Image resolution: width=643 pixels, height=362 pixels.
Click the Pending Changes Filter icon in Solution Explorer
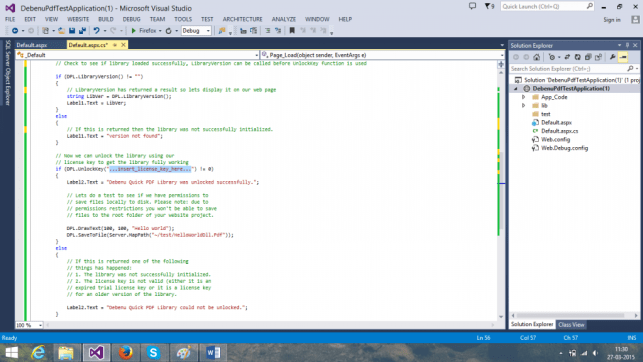(552, 57)
